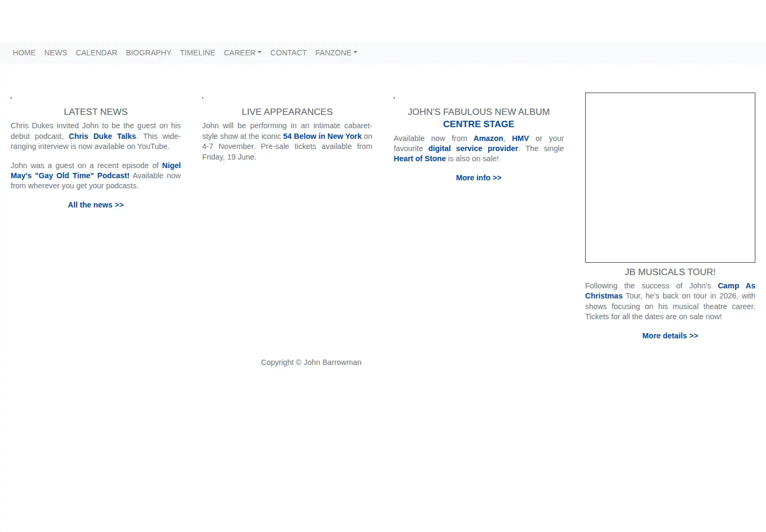Click the Copyright John Barrowman footer text
Viewport: 766px width, 532px height.
(311, 362)
